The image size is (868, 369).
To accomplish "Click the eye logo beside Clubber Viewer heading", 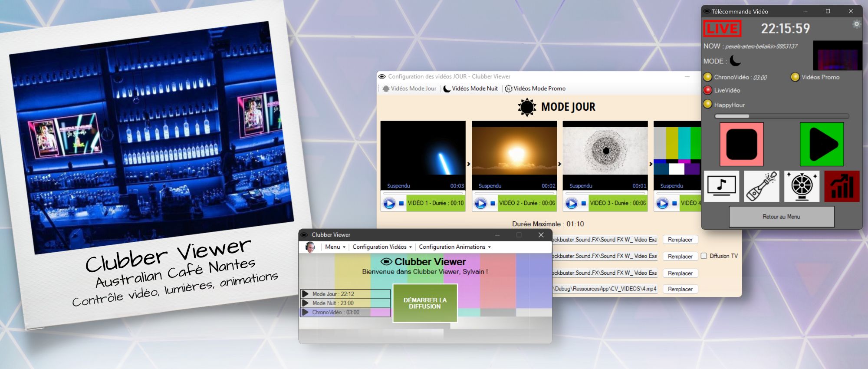I will point(386,262).
